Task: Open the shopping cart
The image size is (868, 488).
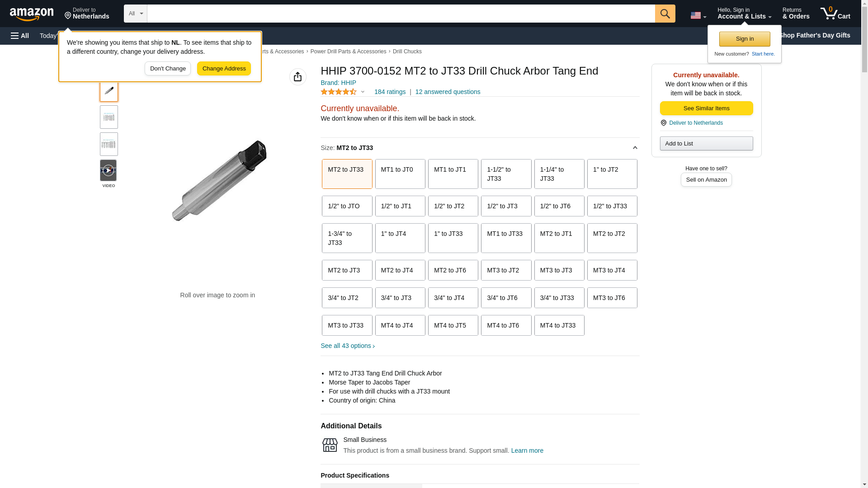Action: [835, 14]
